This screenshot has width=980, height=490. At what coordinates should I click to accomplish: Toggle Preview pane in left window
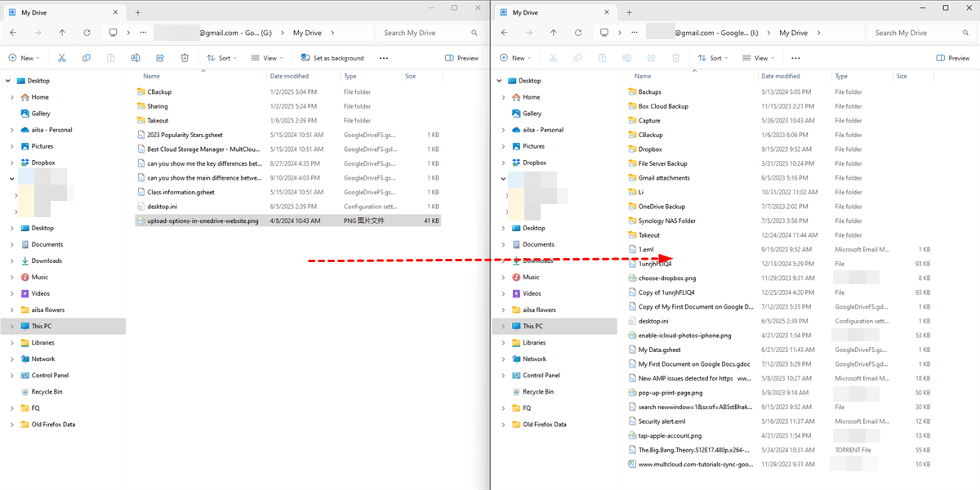pos(462,58)
